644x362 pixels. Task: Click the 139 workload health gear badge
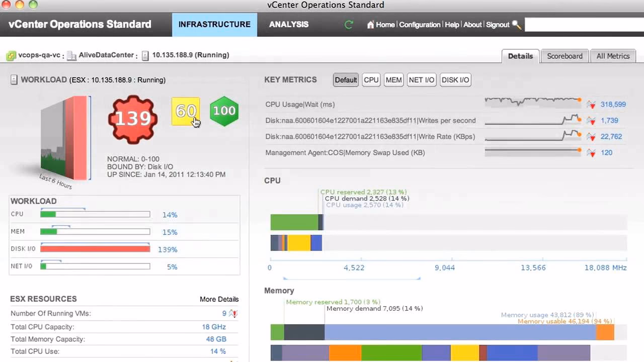[x=132, y=119]
